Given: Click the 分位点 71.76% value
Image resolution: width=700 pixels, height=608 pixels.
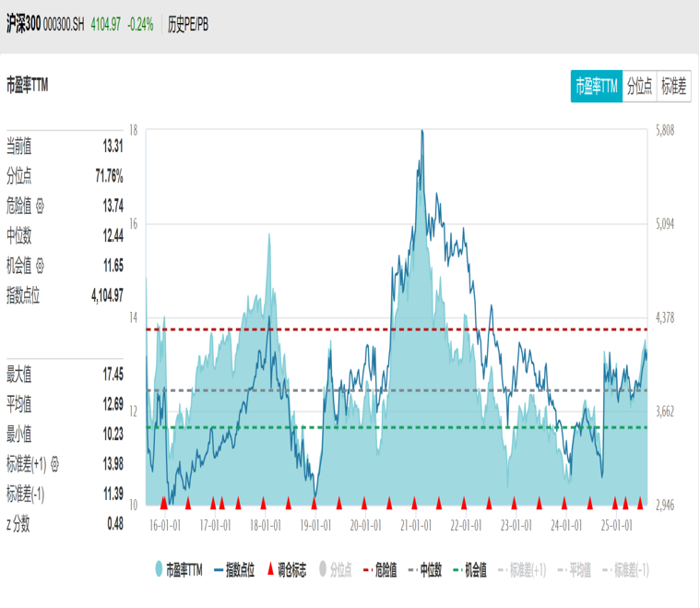Looking at the screenshot, I should pos(110,176).
